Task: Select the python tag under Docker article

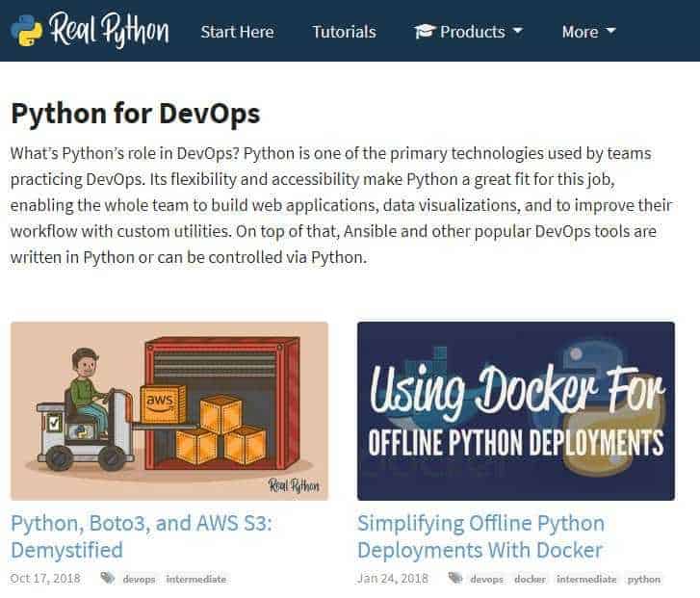Action: point(643,579)
